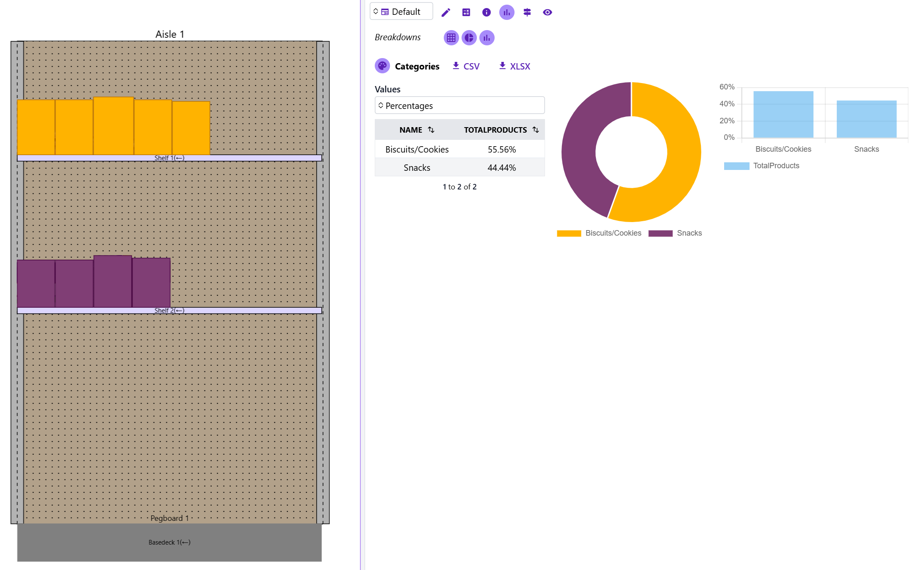This screenshot has width=924, height=570.
Task: Click the Shelf 1 label bar
Action: 169,158
